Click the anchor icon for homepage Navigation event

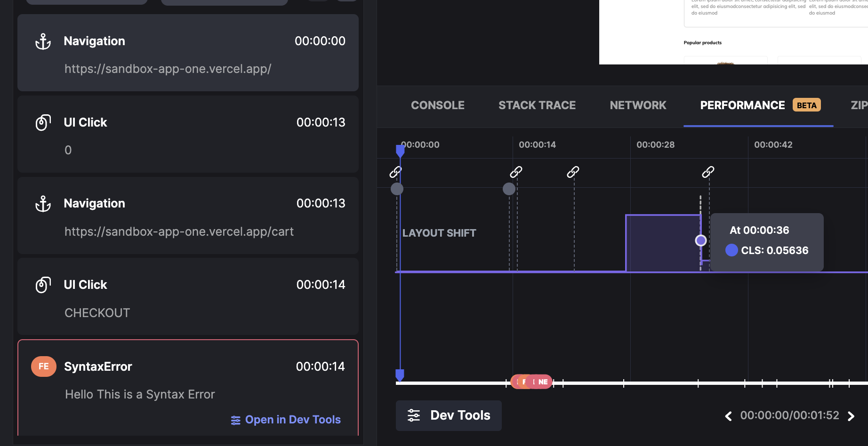43,42
